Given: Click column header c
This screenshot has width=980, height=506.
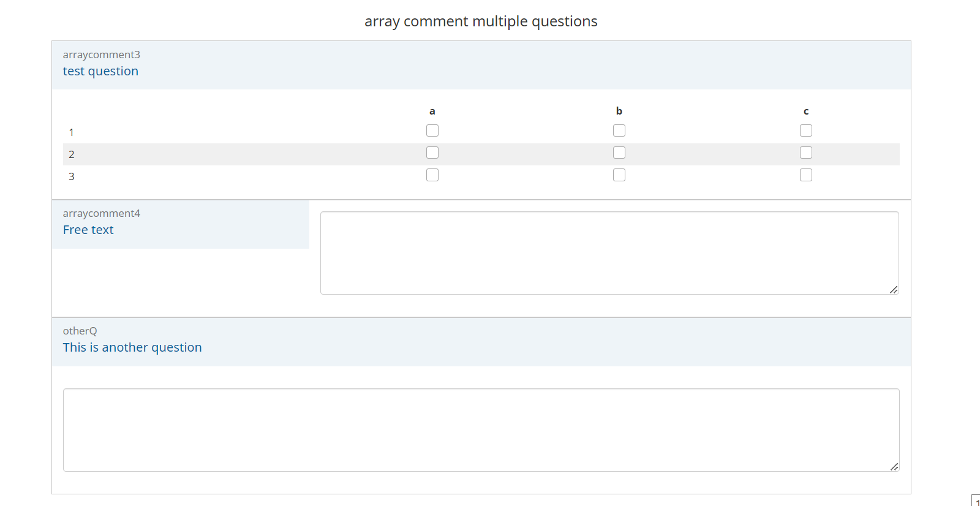Looking at the screenshot, I should (806, 111).
